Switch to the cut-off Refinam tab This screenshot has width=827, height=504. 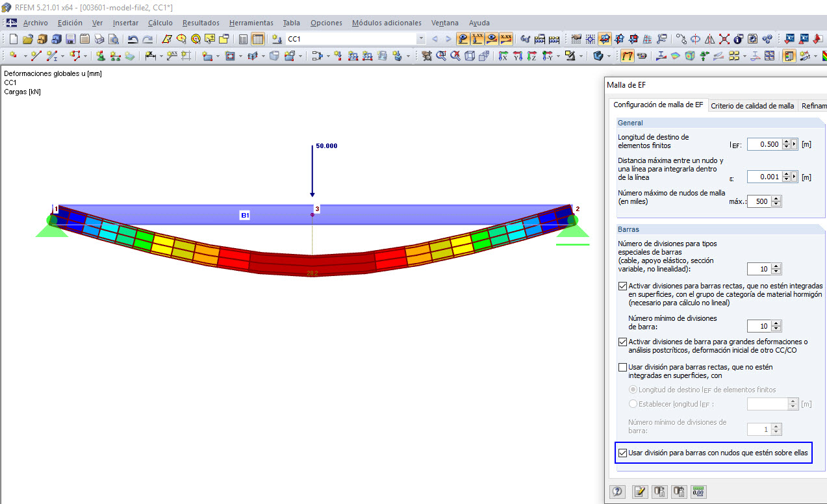(x=813, y=106)
